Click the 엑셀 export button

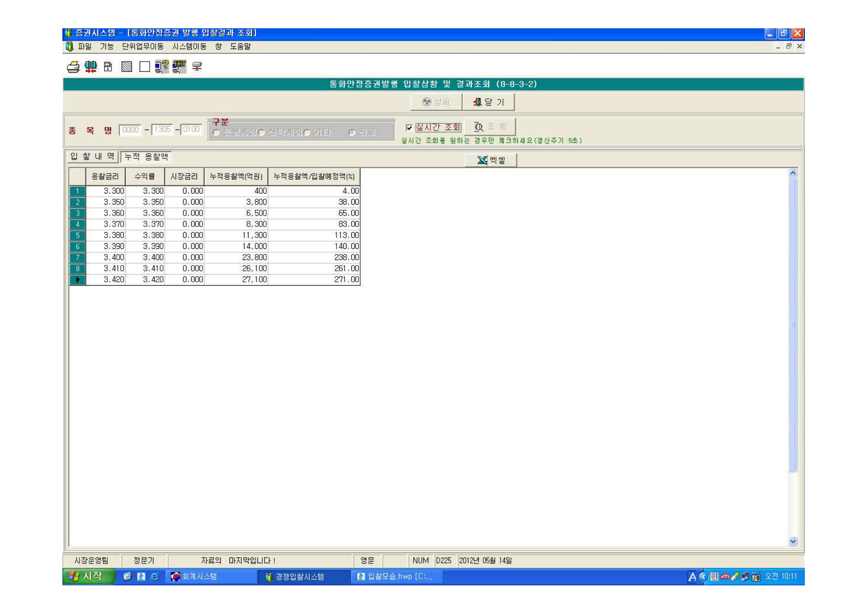[490, 160]
